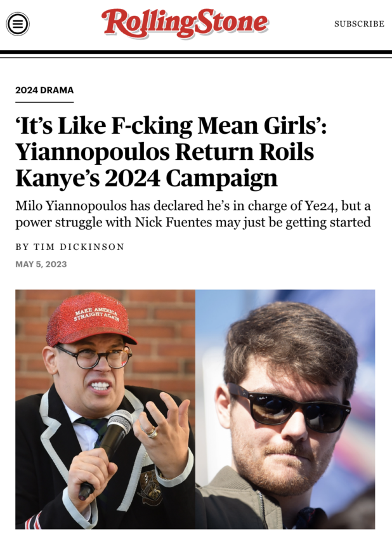The width and height of the screenshot is (392, 538).
Task: Open the 2024 Drama category tag
Action: [x=44, y=90]
